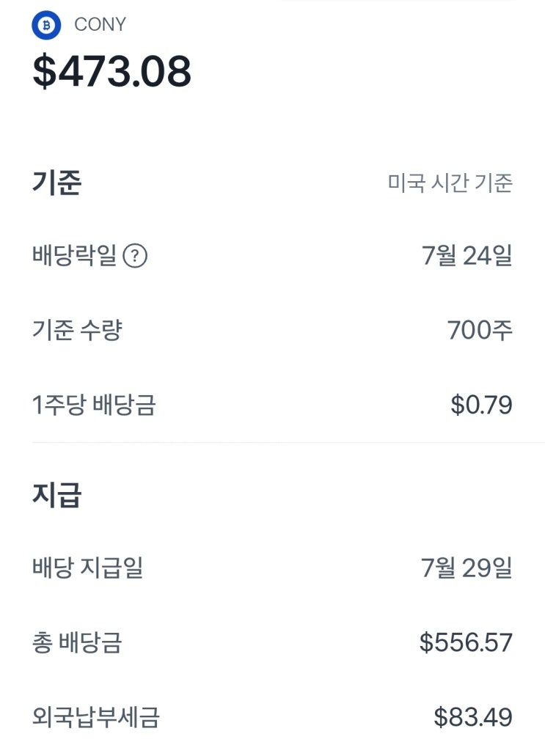Click the divider line above 지급
This screenshot has height=756, width=545.
coord(272,443)
